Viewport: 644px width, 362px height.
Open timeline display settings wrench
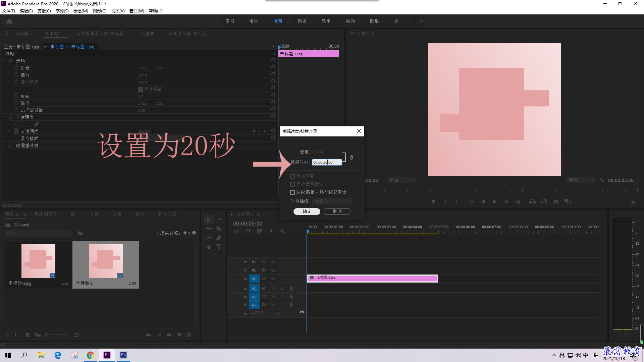tap(282, 231)
